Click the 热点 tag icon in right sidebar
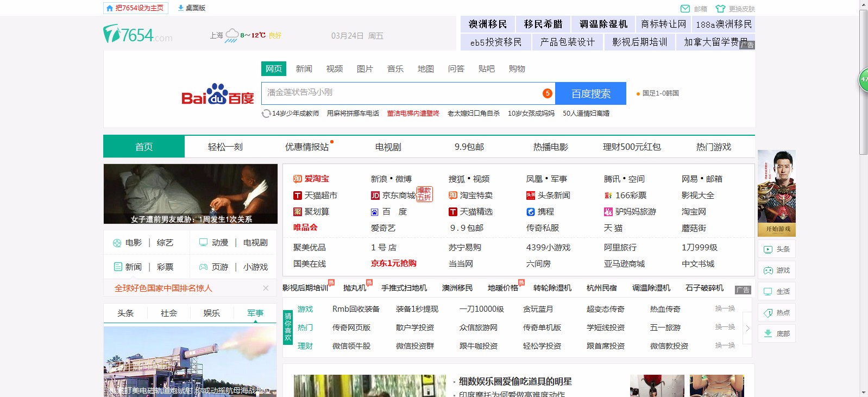This screenshot has width=868, height=397. click(x=768, y=313)
